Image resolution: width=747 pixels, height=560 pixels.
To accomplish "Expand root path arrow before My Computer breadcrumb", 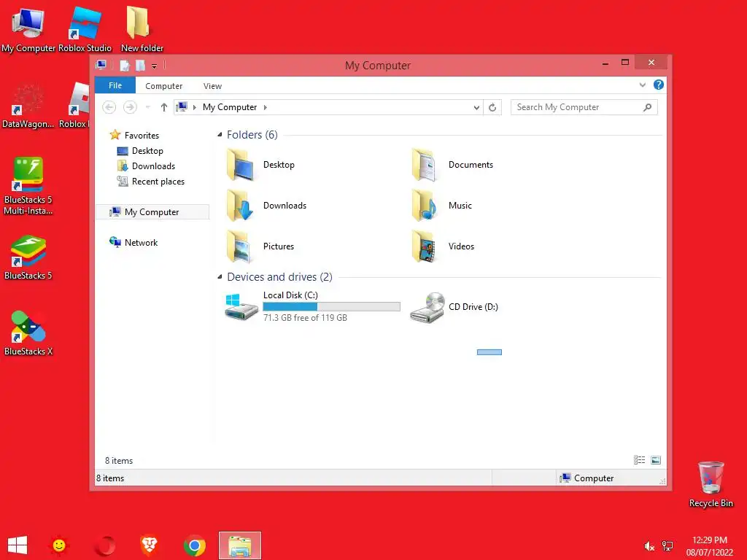I will coord(194,108).
